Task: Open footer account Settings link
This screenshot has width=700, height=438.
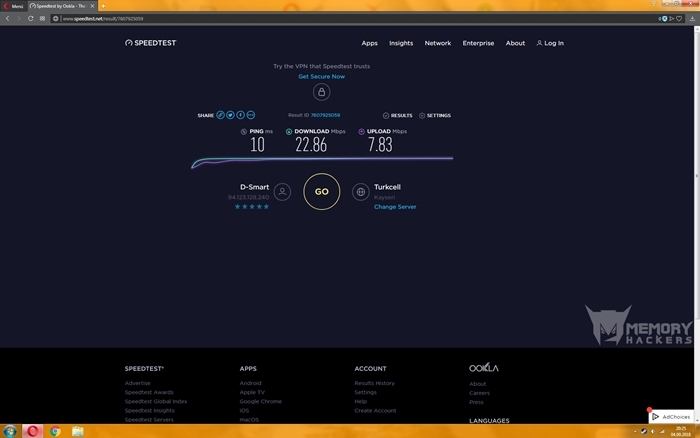Action: pos(366,392)
